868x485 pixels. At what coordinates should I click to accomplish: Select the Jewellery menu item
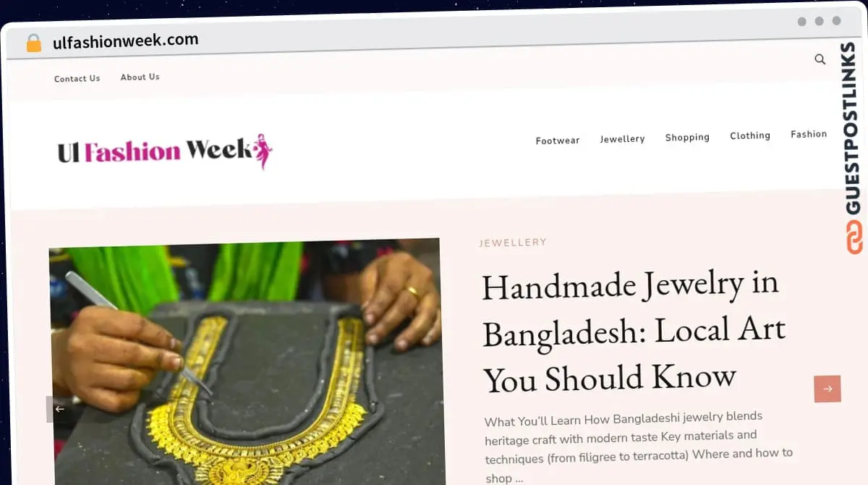click(x=622, y=138)
